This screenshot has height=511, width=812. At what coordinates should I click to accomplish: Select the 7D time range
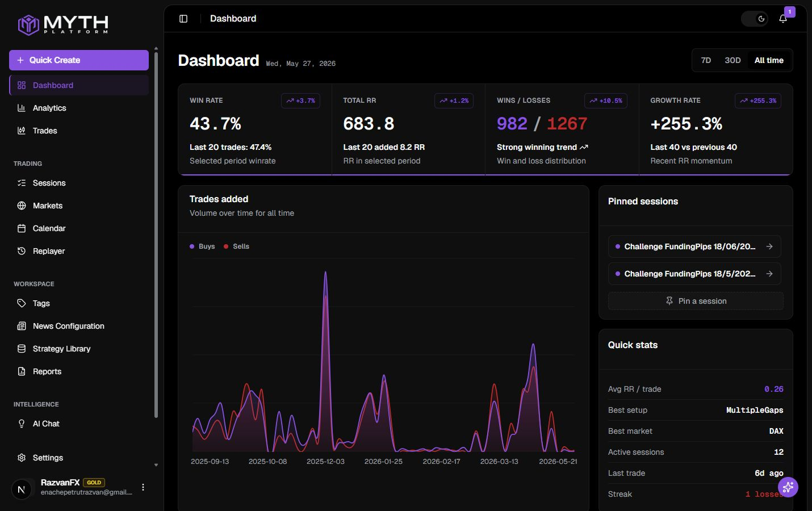pyautogui.click(x=706, y=60)
